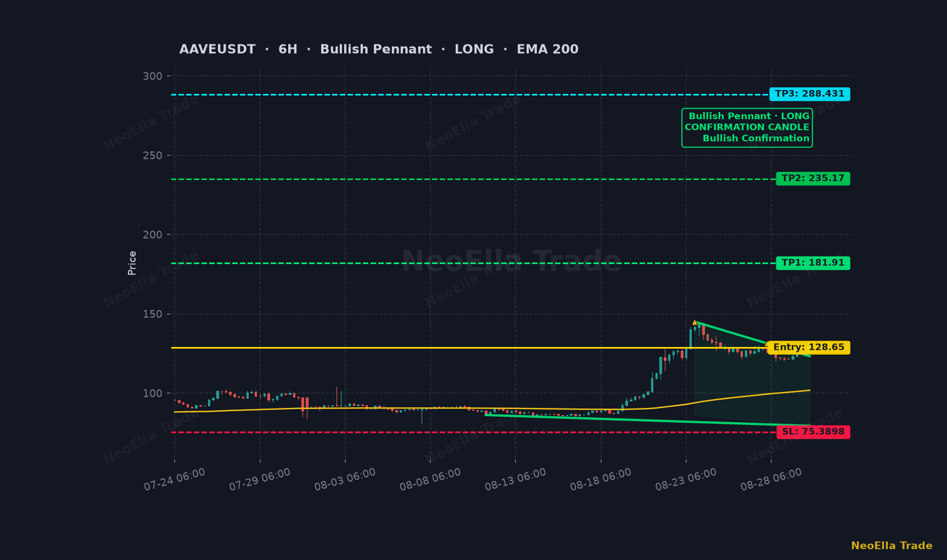Click the NeoElla Trade branding text bottom-right
Screen dimensions: 947x560
click(892, 546)
